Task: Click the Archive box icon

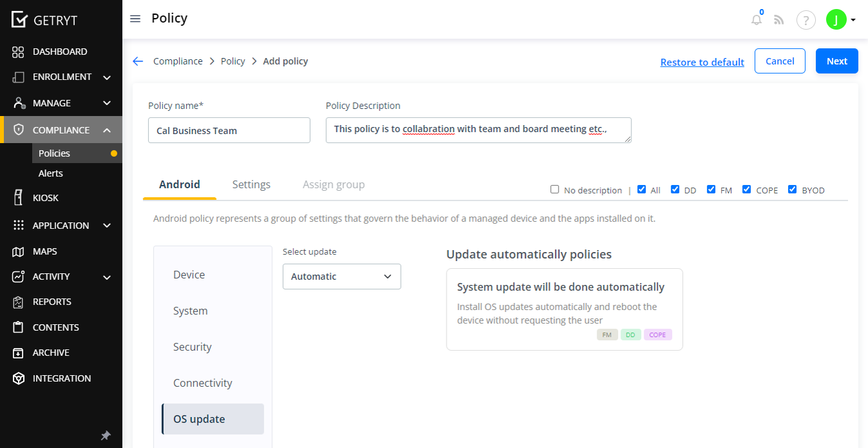Action: (19, 353)
